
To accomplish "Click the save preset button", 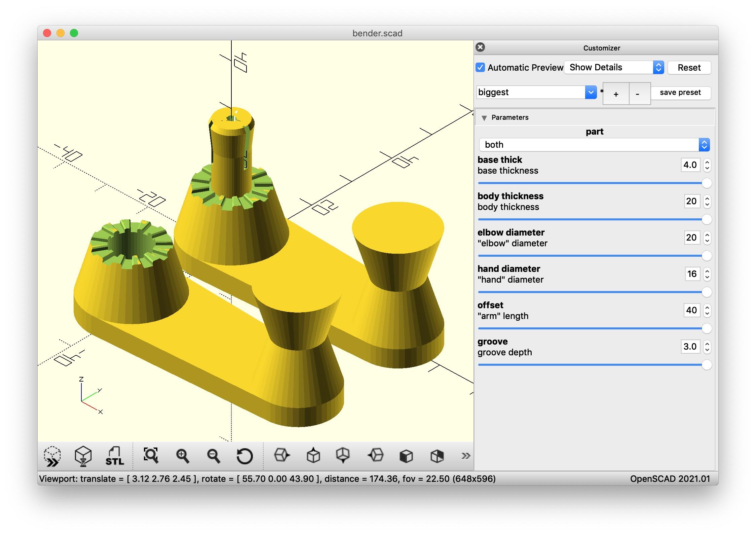I will coord(680,93).
